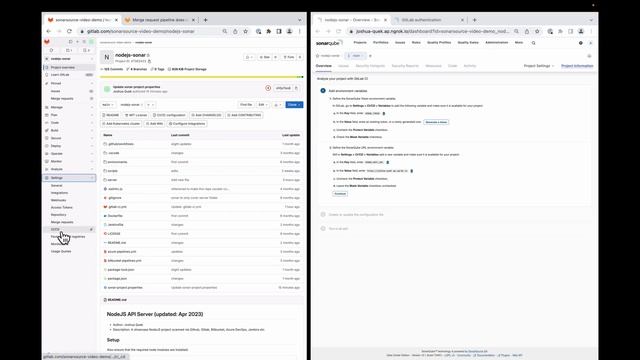Click the GitLab sidebar create new plus icon

[x=77, y=42]
